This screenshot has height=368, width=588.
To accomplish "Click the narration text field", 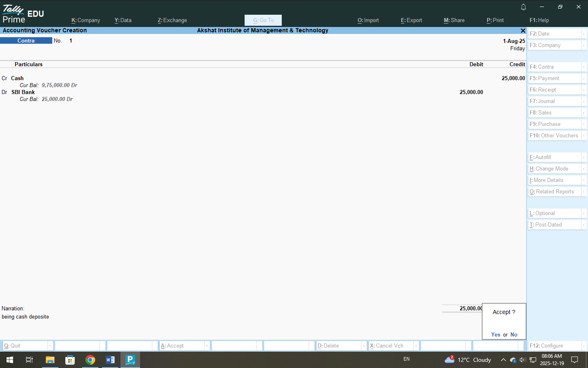I will 122,317.
